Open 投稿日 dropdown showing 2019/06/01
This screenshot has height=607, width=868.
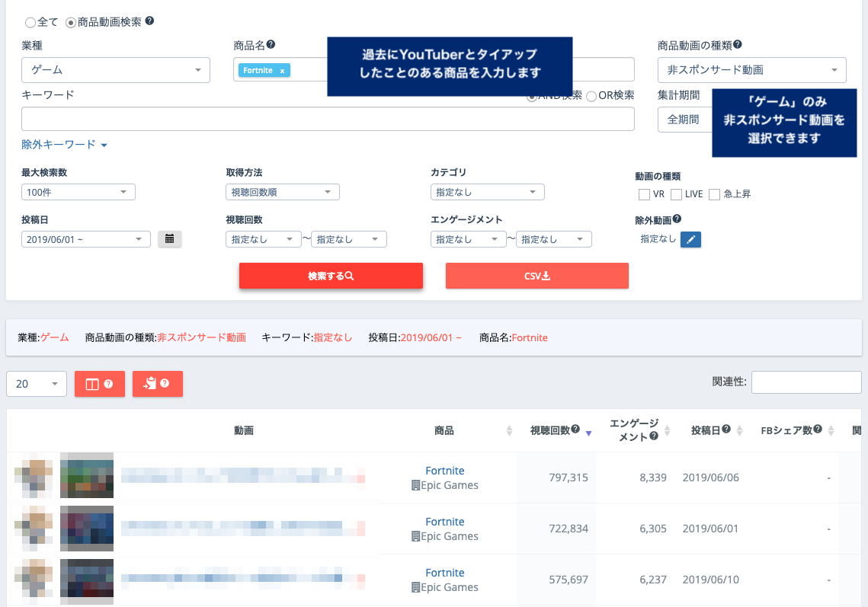[x=86, y=239]
